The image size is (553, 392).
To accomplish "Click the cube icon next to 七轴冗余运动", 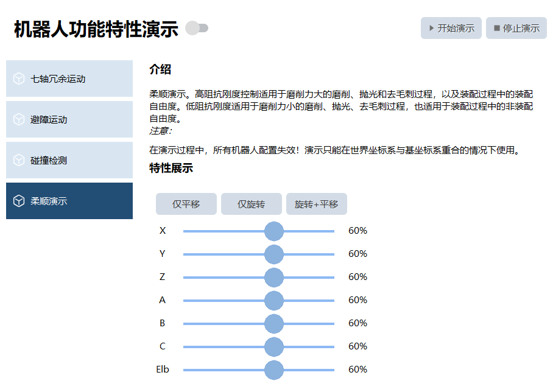I will coord(19,79).
